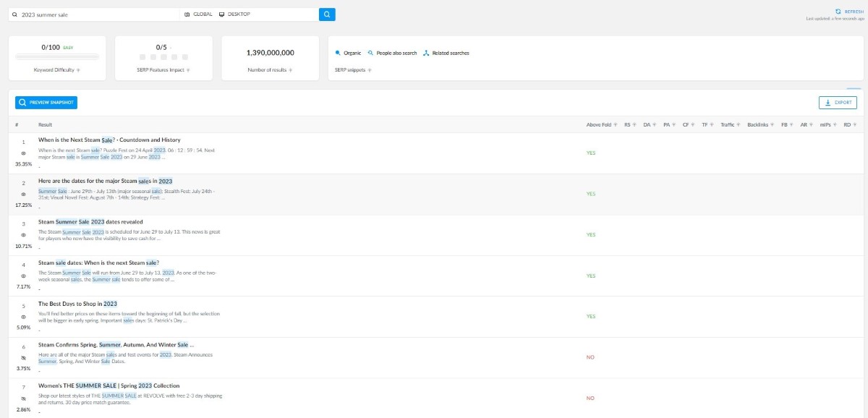Click crossed-out eye icon on result row 7
Screen dimensions: 868x418
point(23,398)
